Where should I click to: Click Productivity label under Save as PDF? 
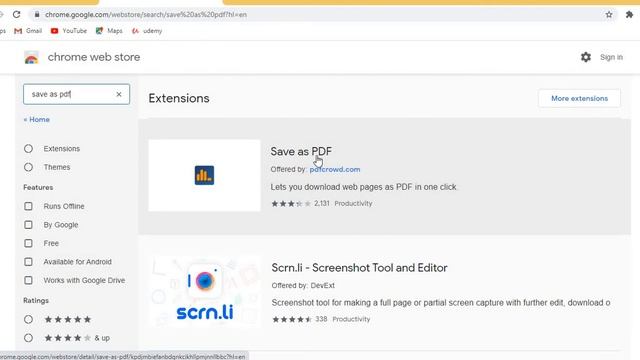pyautogui.click(x=353, y=204)
